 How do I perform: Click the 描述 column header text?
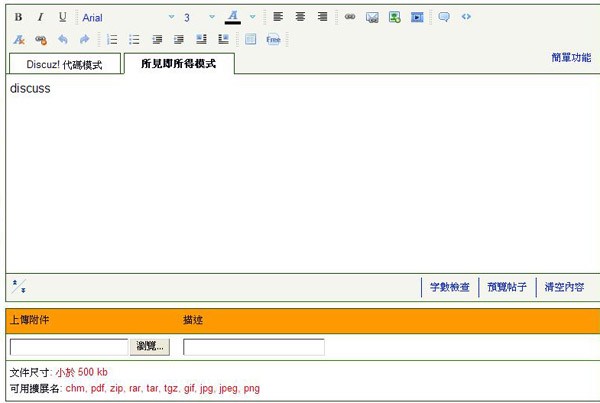pos(193,320)
